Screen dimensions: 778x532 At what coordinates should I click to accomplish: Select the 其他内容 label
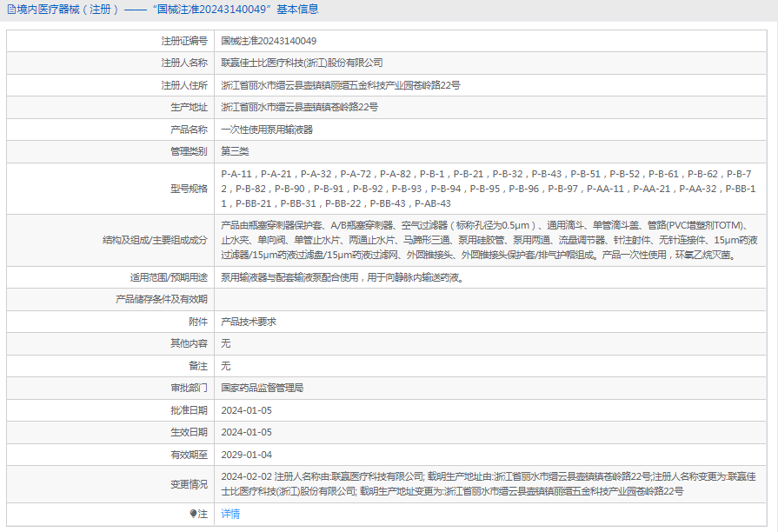click(x=189, y=343)
